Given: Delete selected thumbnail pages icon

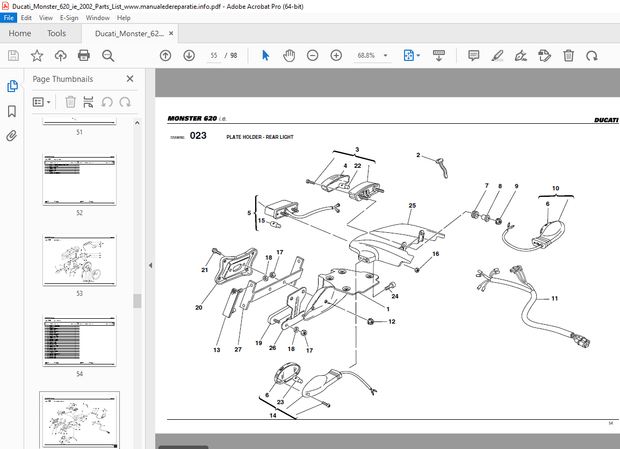Looking at the screenshot, I should [x=70, y=102].
